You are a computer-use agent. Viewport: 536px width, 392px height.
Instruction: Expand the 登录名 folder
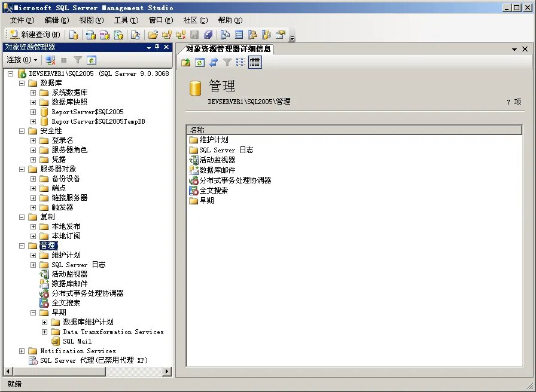[x=33, y=140]
